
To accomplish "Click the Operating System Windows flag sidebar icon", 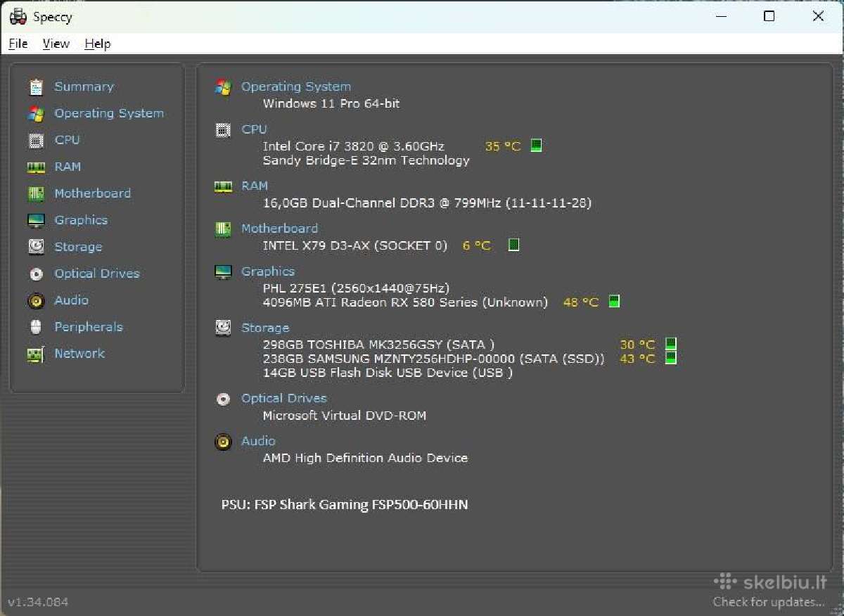I will tap(36, 114).
